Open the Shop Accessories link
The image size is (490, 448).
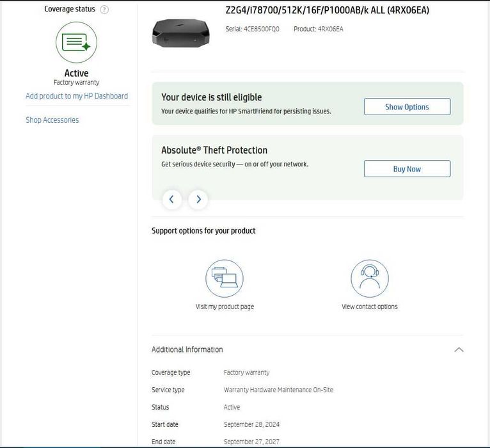pyautogui.click(x=52, y=120)
